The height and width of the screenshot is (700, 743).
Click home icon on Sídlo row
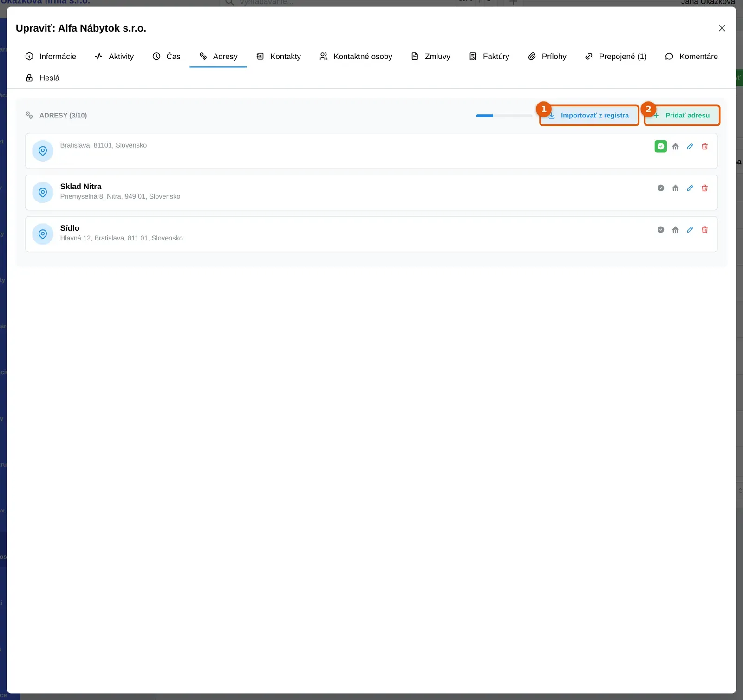pos(675,230)
